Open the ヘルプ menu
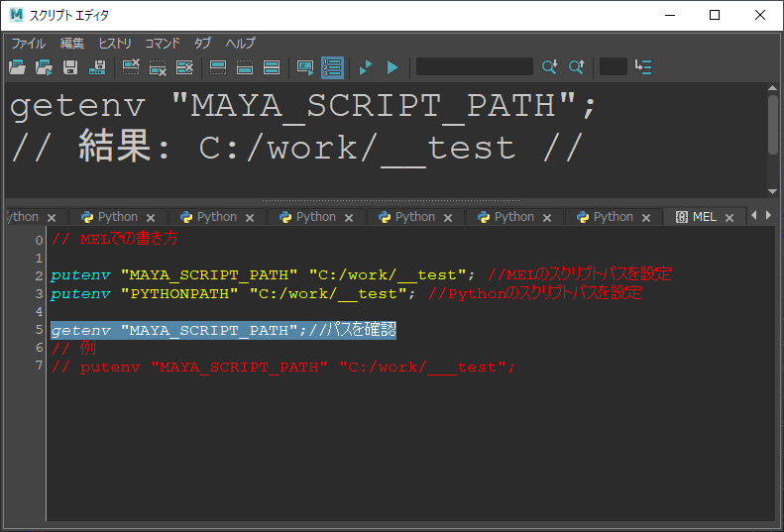Screen dimensions: 784x532 241,44
